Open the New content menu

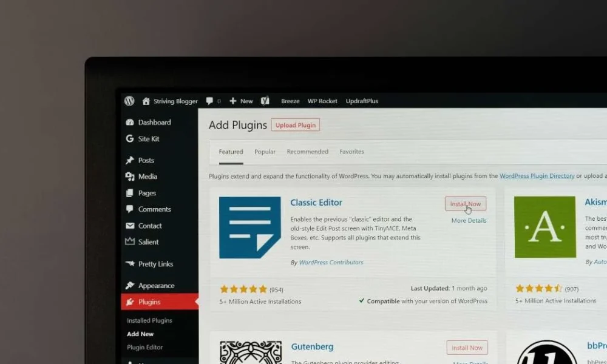[246, 101]
